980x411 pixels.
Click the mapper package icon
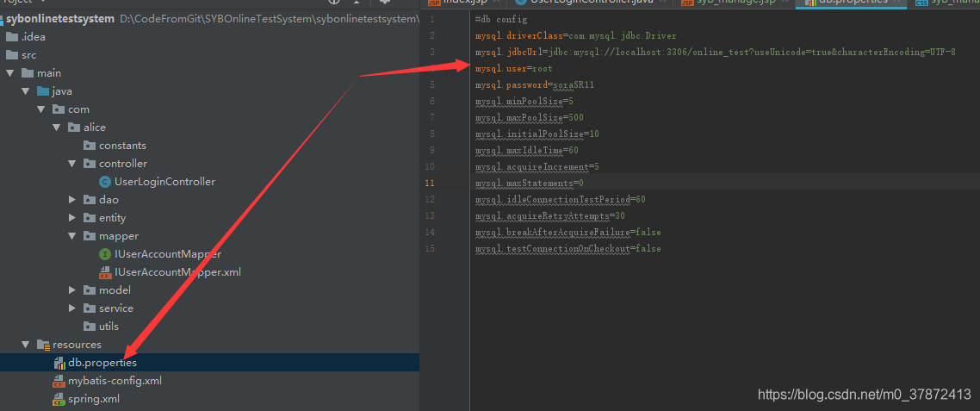coord(90,236)
